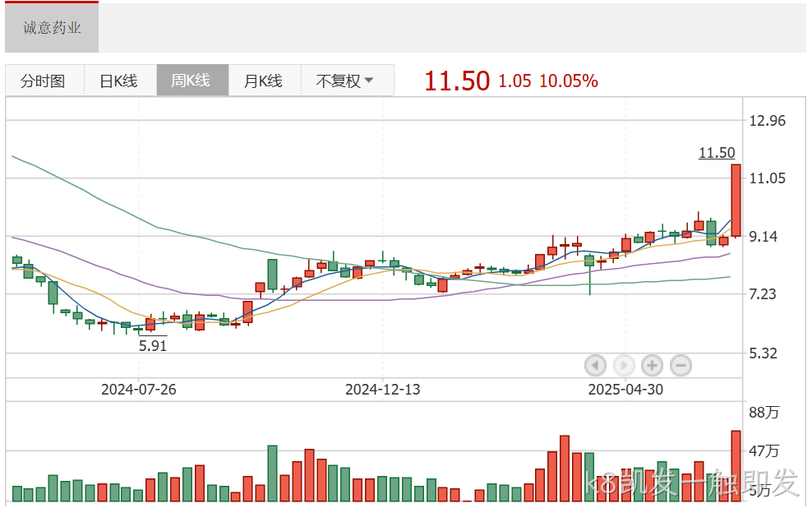Screen dimensions: 812x508
Task: Click the current price 11.50 in header
Action: point(457,81)
